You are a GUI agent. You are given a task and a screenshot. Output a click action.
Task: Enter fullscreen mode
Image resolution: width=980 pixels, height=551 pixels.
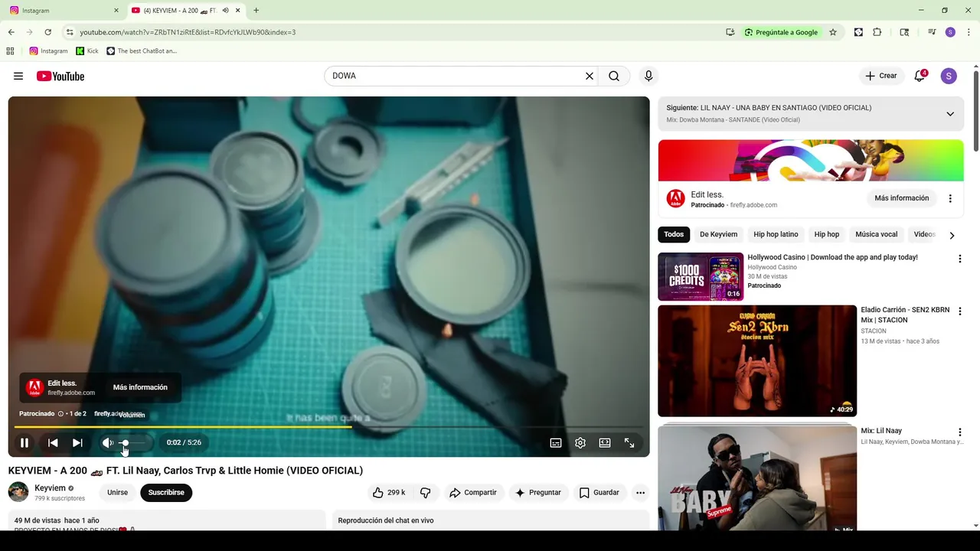click(629, 442)
